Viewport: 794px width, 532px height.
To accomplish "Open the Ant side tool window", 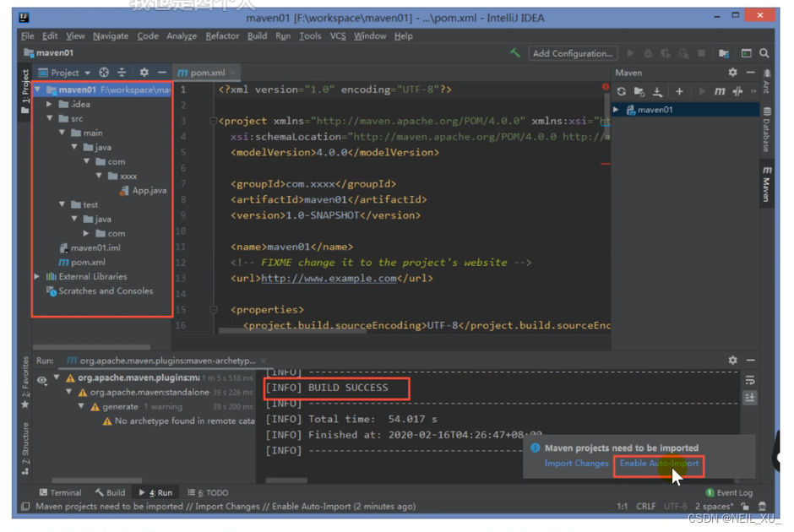I will pyautogui.click(x=767, y=81).
